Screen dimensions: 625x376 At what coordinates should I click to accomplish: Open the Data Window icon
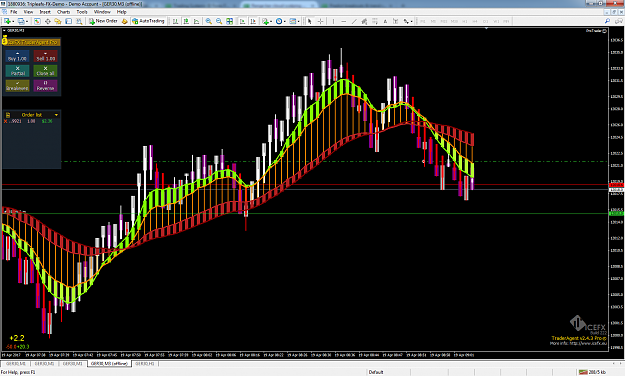pyautogui.click(x=47, y=21)
